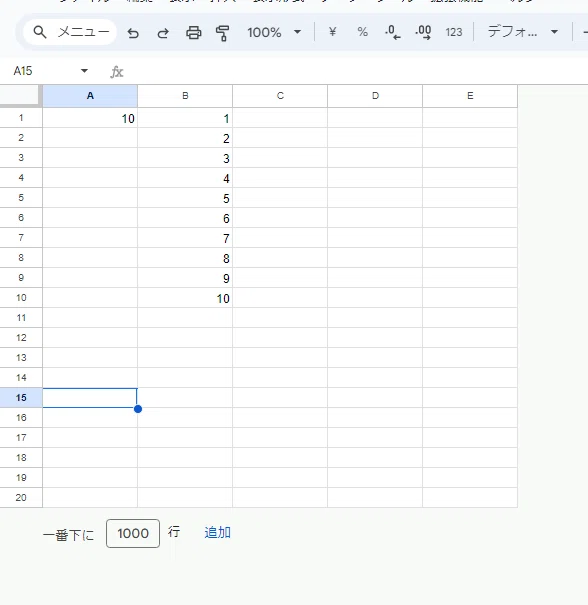The height and width of the screenshot is (605, 588).
Task: Select column B header
Action: point(185,96)
